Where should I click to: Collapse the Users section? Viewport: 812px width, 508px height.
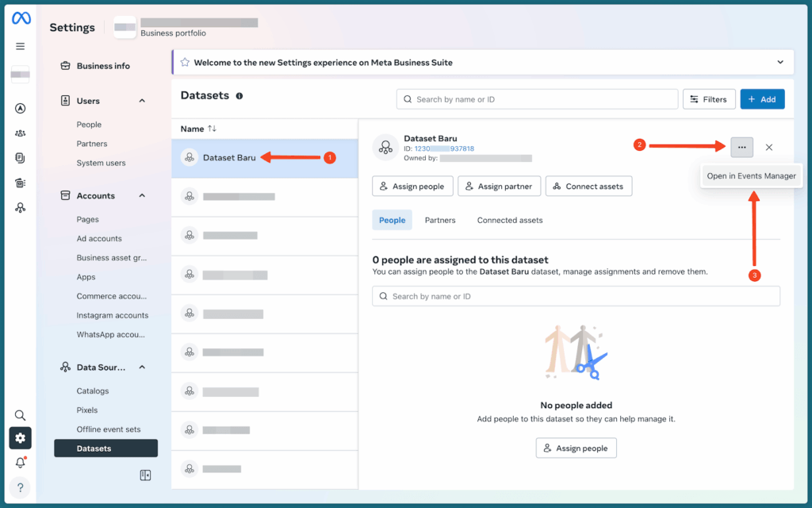(142, 101)
